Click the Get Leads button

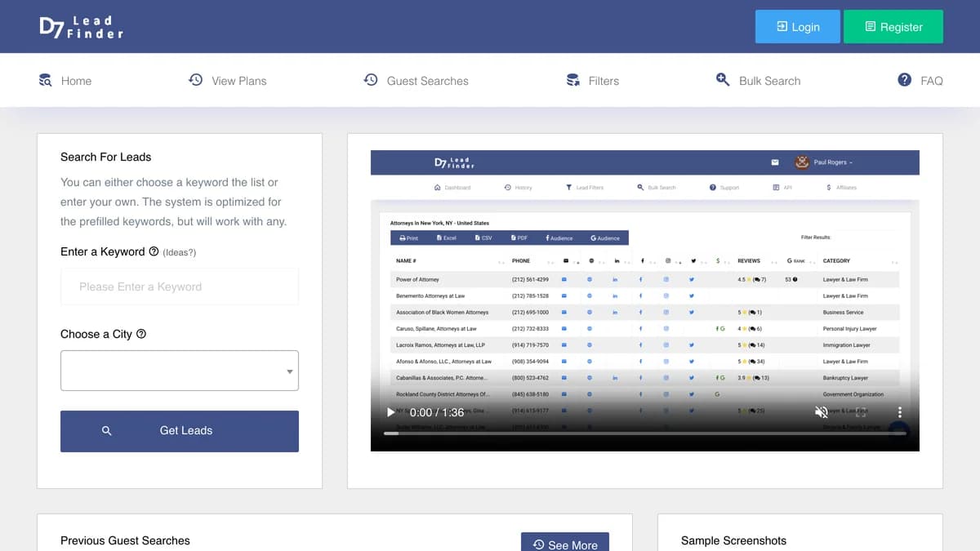coord(180,431)
